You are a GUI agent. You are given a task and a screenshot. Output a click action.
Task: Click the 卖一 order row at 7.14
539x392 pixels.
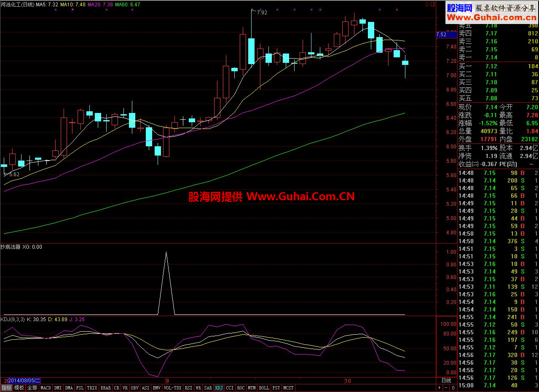point(498,57)
